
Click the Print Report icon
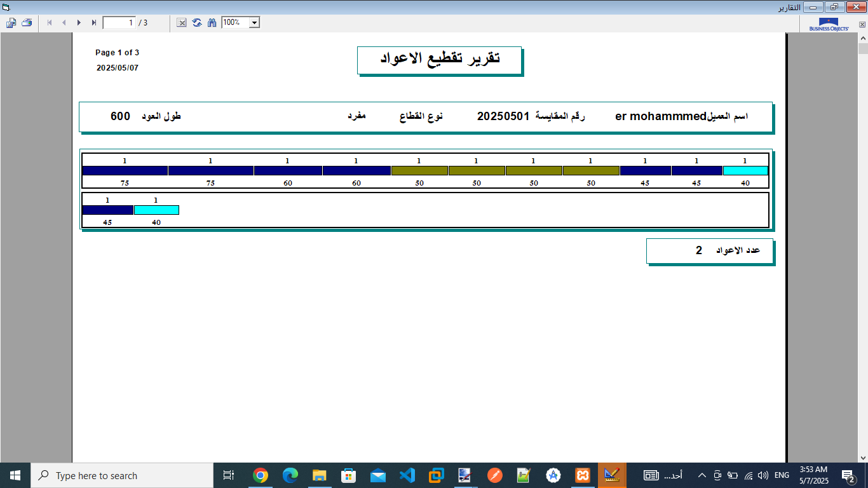[27, 23]
